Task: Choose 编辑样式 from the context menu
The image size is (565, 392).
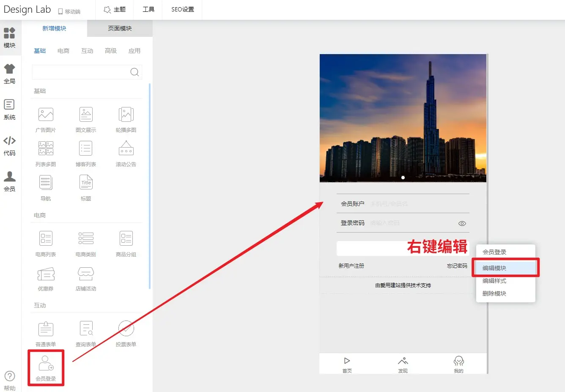Action: tap(495, 280)
